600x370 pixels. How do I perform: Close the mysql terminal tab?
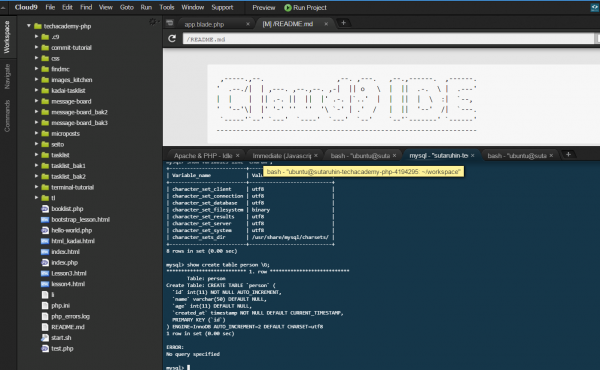[473, 156]
